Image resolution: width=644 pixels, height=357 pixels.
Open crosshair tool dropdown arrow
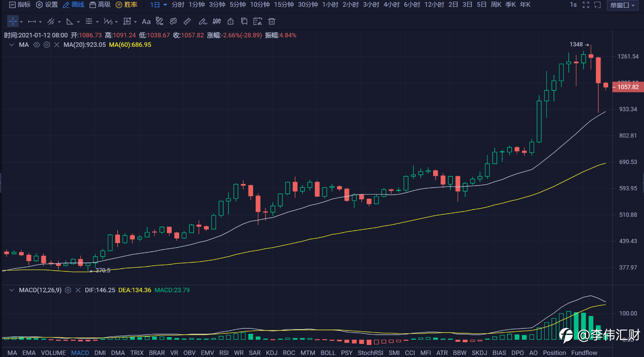[21, 22]
